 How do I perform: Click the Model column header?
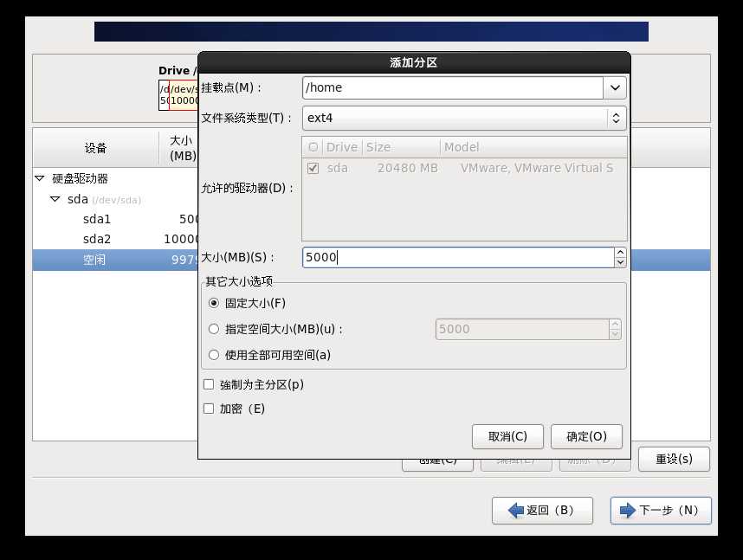533,147
